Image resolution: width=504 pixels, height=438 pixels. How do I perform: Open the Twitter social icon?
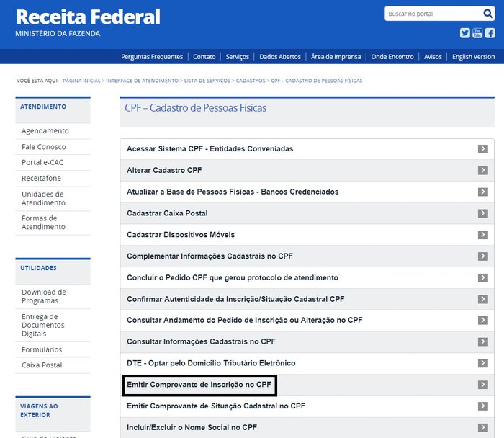click(x=465, y=33)
